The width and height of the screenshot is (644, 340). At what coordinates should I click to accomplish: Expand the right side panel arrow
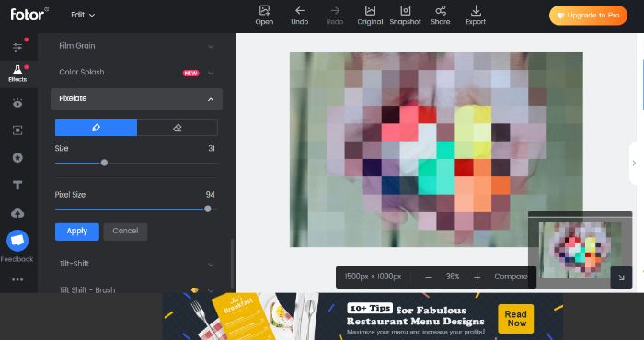(635, 164)
